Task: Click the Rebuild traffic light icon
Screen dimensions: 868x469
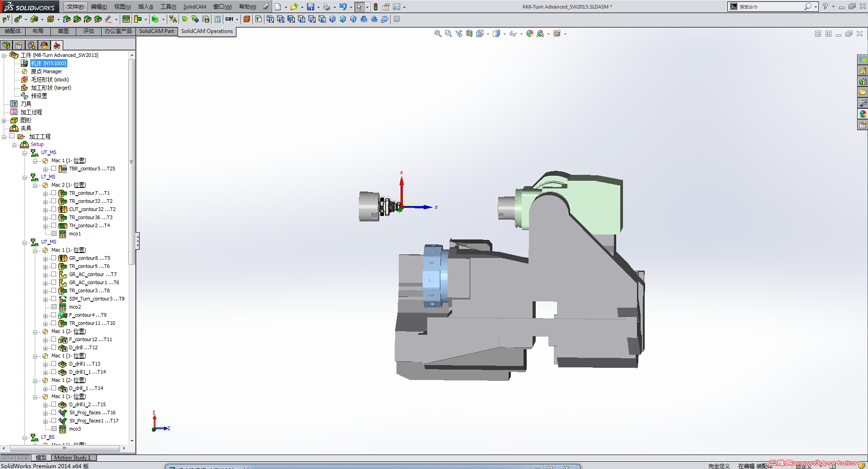Action: [376, 7]
